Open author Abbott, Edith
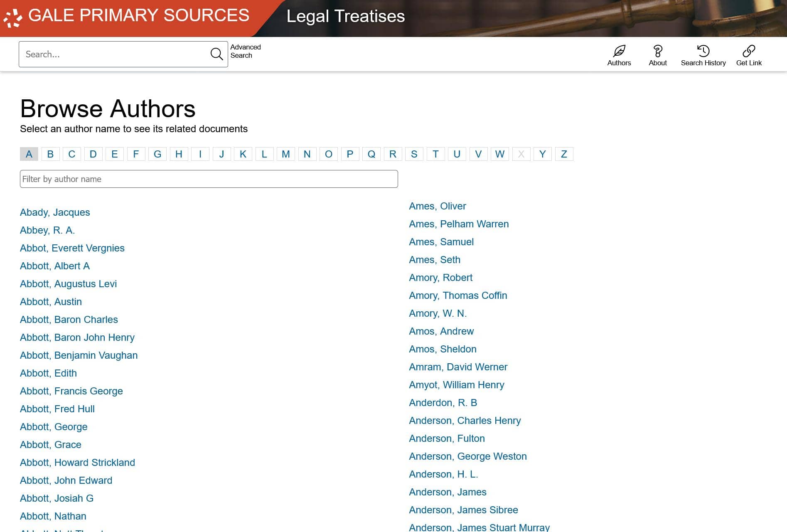This screenshot has width=787, height=532. (49, 373)
